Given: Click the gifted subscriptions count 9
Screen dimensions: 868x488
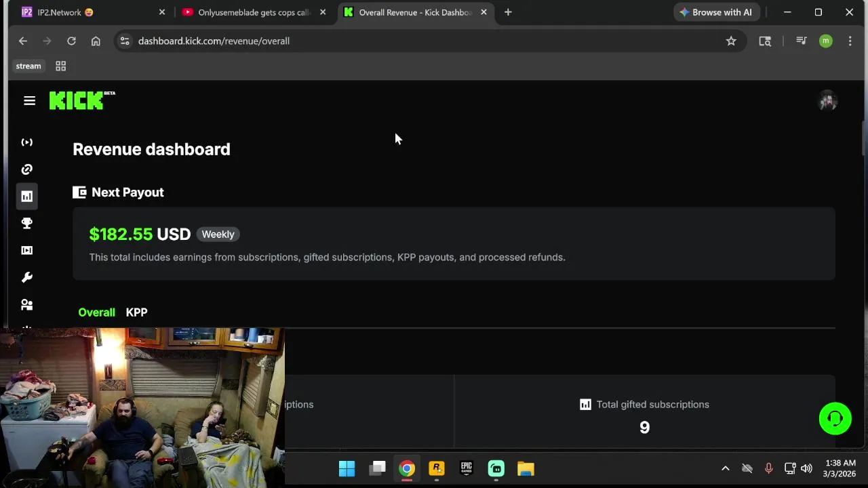Looking at the screenshot, I should pos(644,428).
